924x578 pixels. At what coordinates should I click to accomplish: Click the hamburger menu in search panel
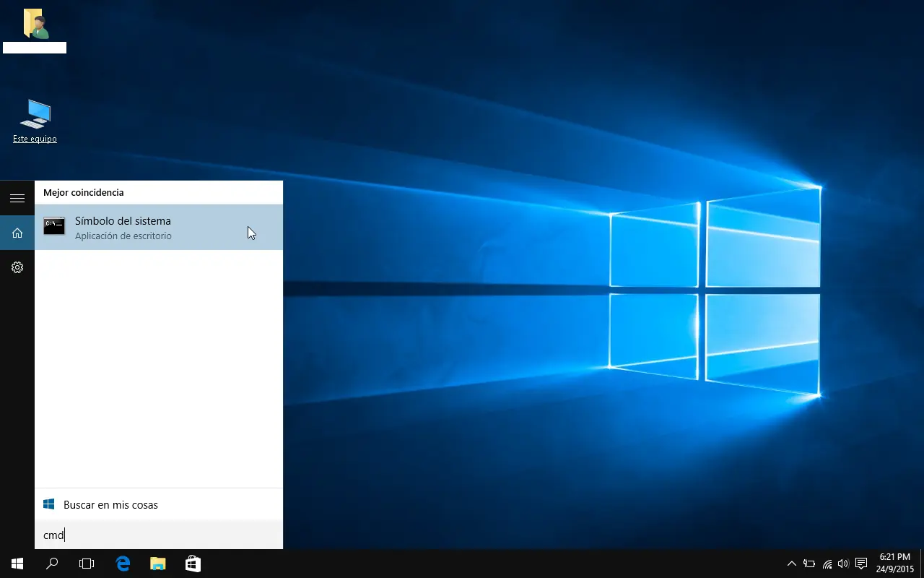point(17,198)
